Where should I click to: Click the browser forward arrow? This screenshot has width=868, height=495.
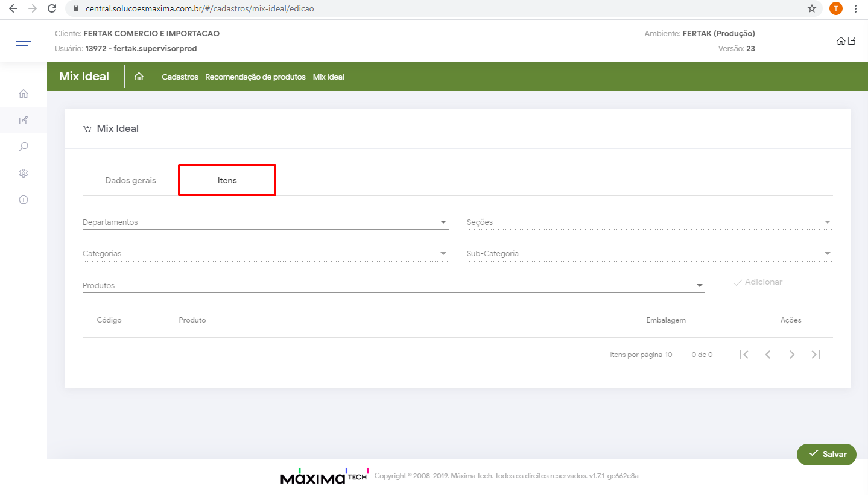(x=33, y=9)
